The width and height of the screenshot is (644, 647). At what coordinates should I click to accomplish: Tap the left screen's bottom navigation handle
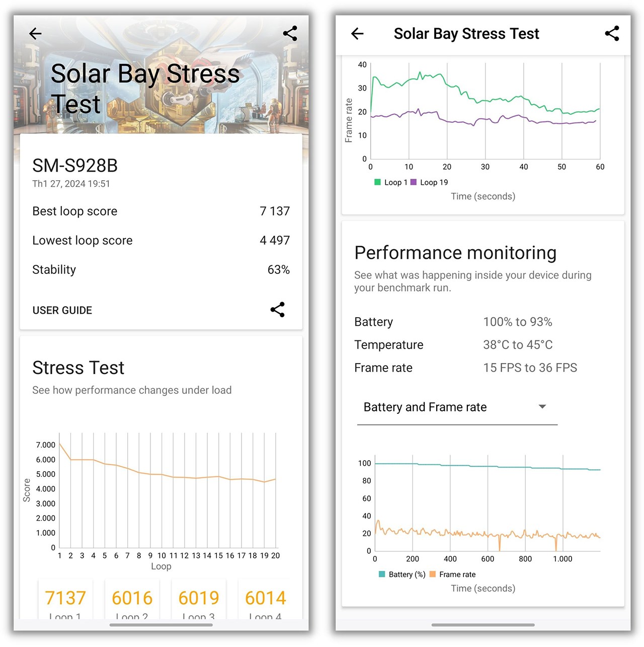(x=161, y=625)
